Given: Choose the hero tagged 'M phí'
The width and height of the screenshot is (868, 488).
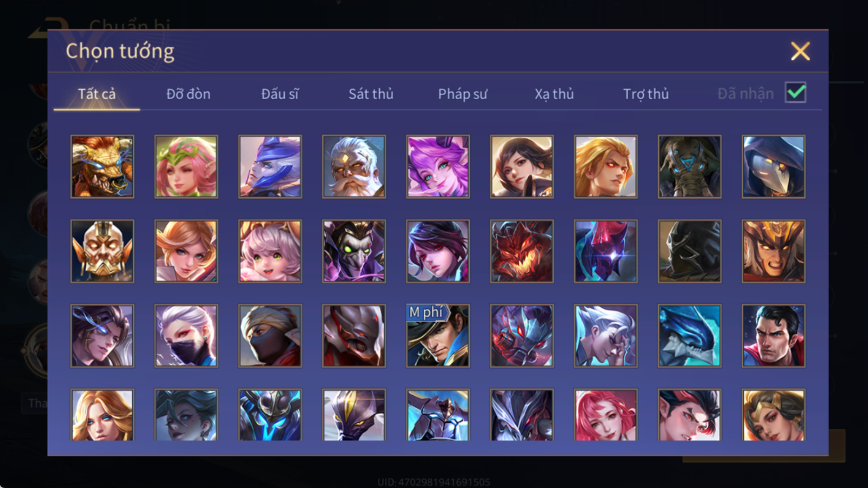Looking at the screenshot, I should coord(438,336).
